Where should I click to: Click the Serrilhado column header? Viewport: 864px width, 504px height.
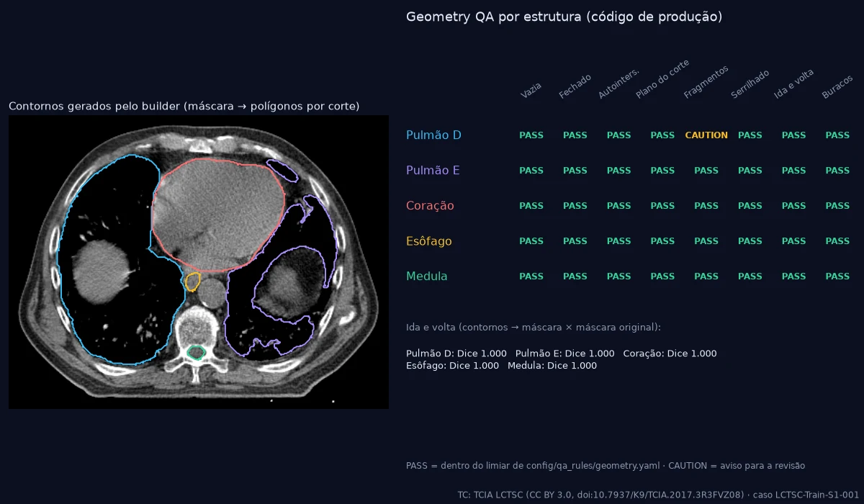[750, 84]
